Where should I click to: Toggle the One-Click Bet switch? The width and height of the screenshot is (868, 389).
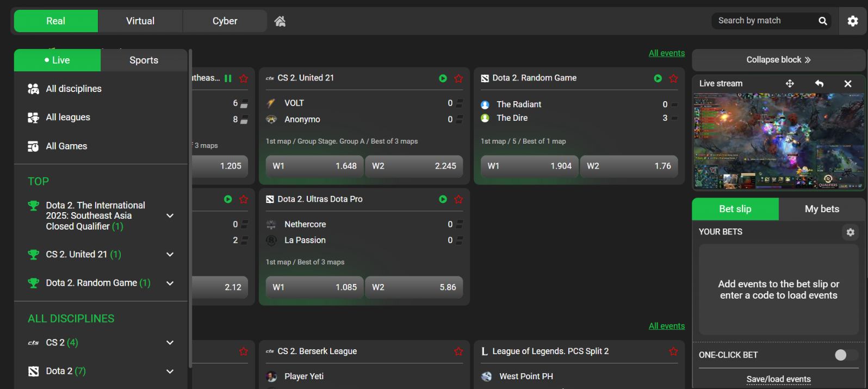pyautogui.click(x=846, y=355)
